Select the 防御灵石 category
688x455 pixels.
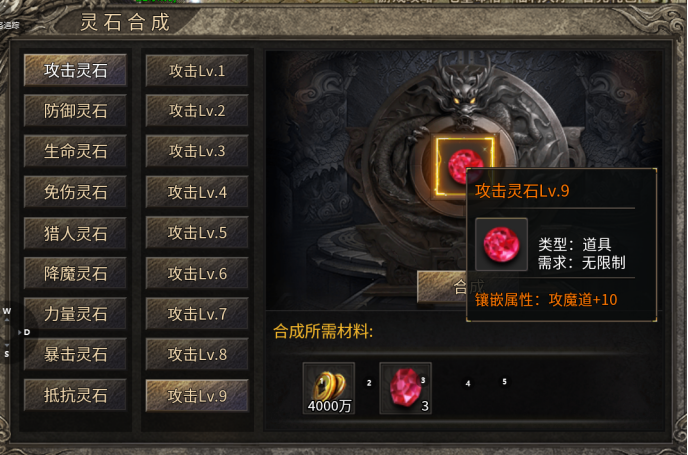(x=75, y=111)
